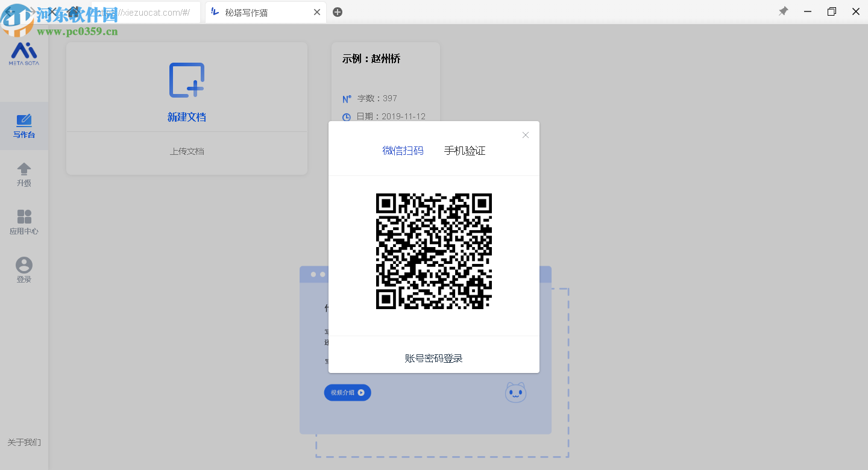Select the 秘塔写作猫 browser tab
The width and height of the screenshot is (868, 470).
coord(265,12)
